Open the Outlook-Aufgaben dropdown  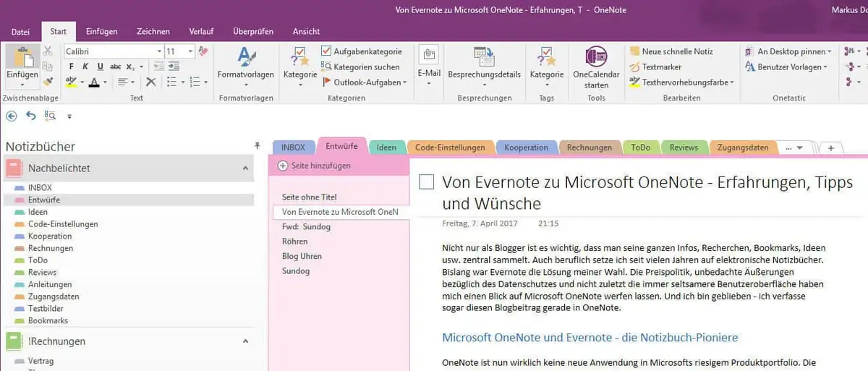pyautogui.click(x=404, y=82)
